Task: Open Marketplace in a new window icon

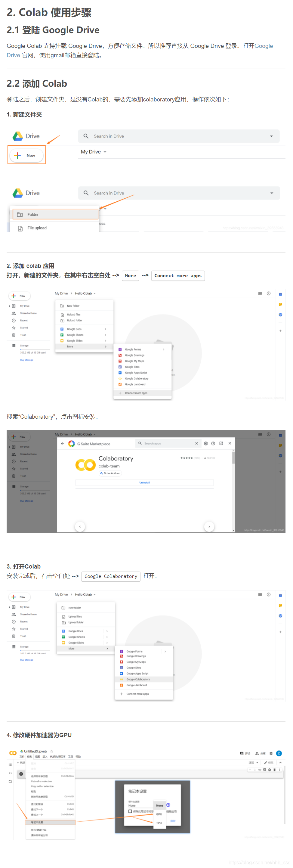Action: point(221,443)
